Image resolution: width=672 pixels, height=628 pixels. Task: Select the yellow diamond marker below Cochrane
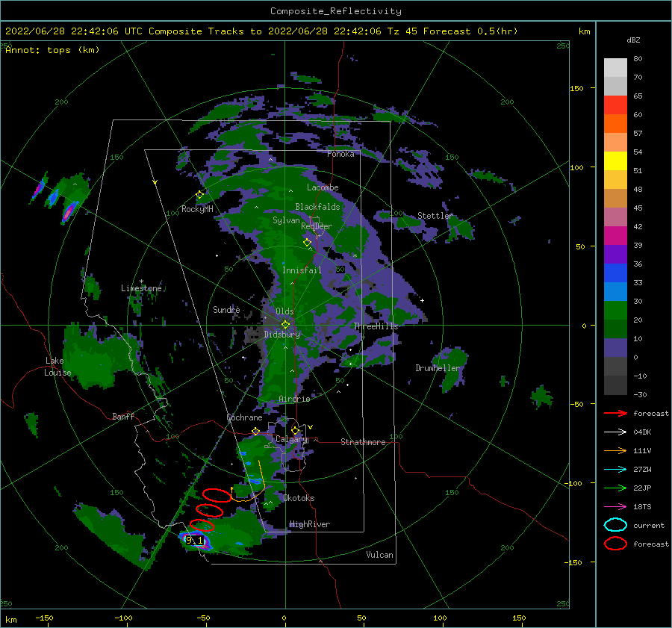(x=256, y=432)
